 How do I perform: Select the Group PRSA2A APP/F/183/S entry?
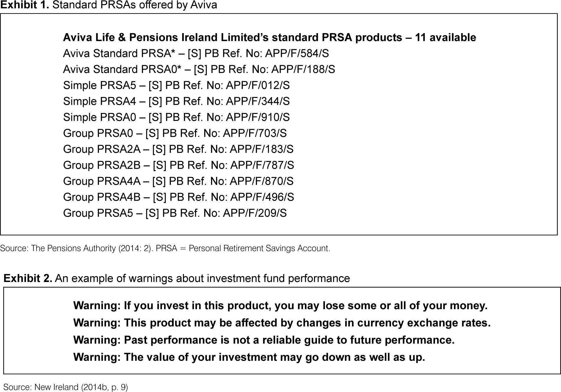(x=178, y=149)
